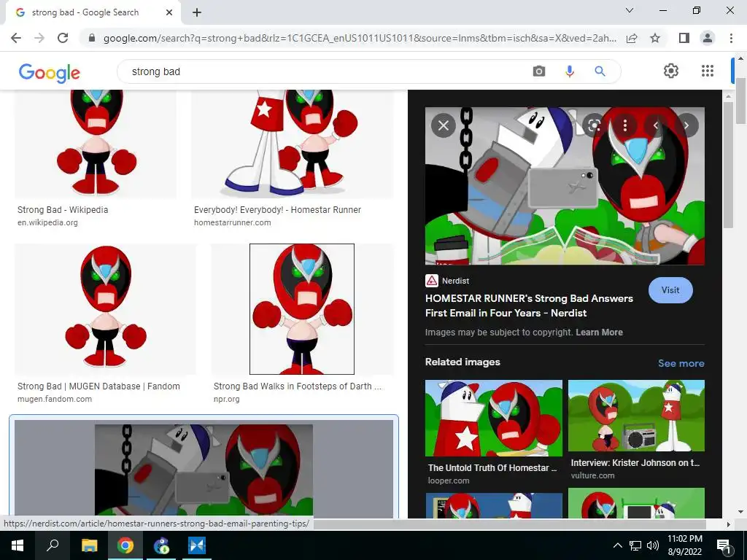
Task: View site information lock icon
Action: pos(92,38)
